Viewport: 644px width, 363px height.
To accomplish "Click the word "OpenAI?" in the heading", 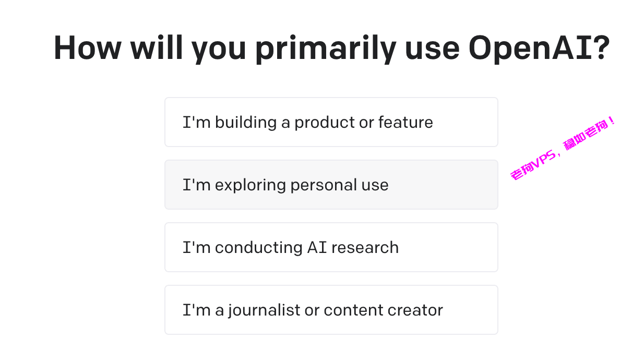I will [539, 49].
